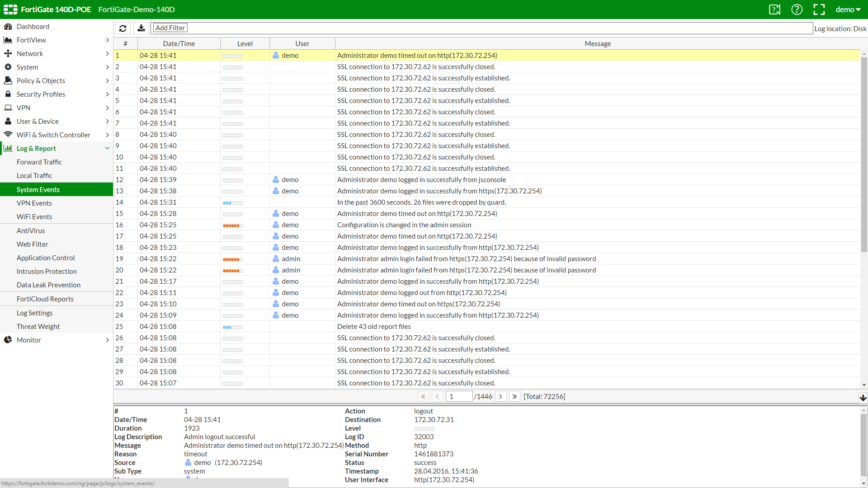
Task: Open Log Settings page
Action: click(x=34, y=313)
